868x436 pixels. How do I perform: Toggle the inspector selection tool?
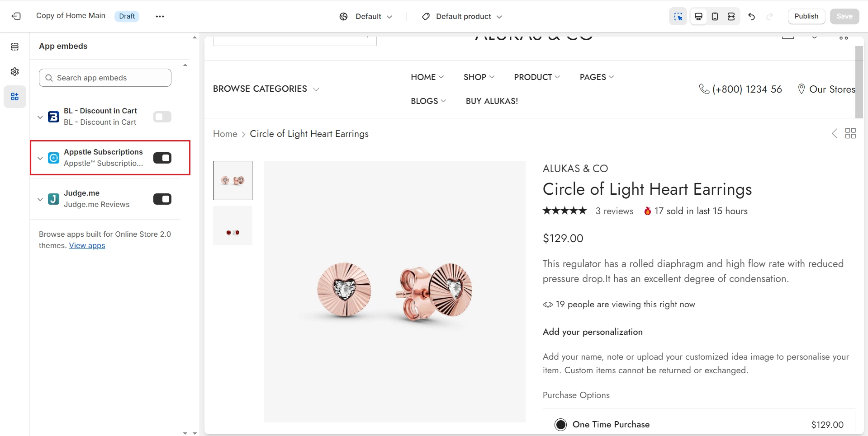coord(678,16)
